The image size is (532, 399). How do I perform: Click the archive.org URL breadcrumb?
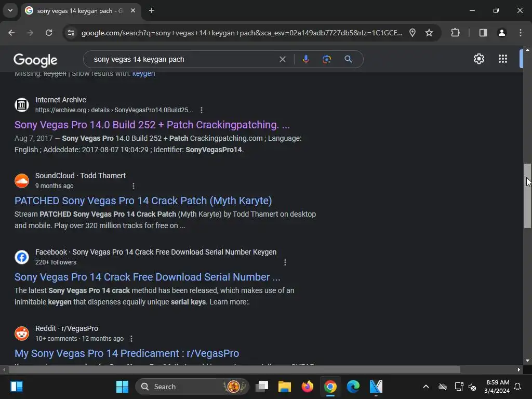[x=114, y=110]
